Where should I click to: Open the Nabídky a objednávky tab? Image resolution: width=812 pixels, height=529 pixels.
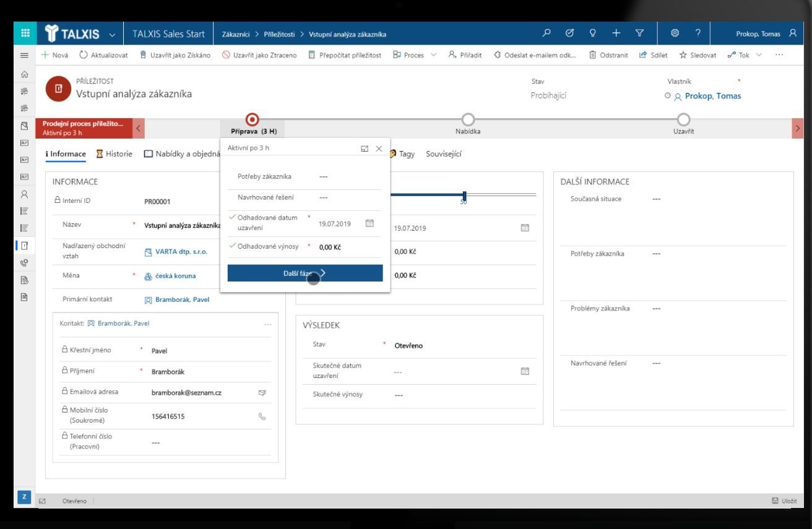coord(183,154)
